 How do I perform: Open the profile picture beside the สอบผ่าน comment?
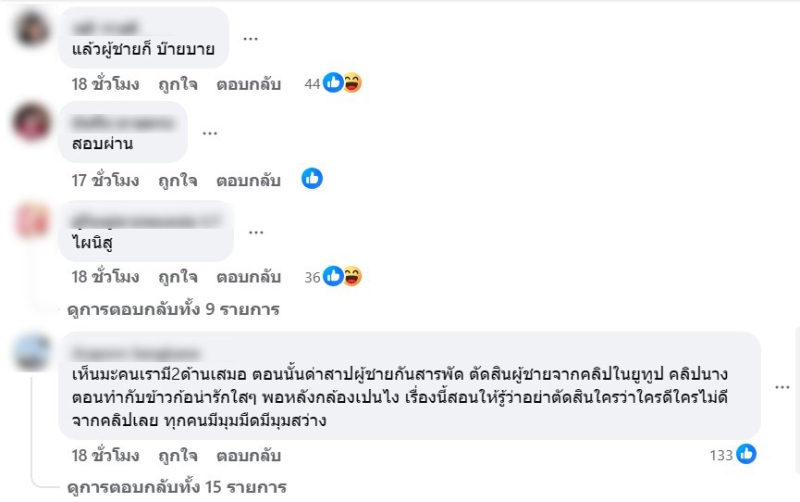click(33, 123)
